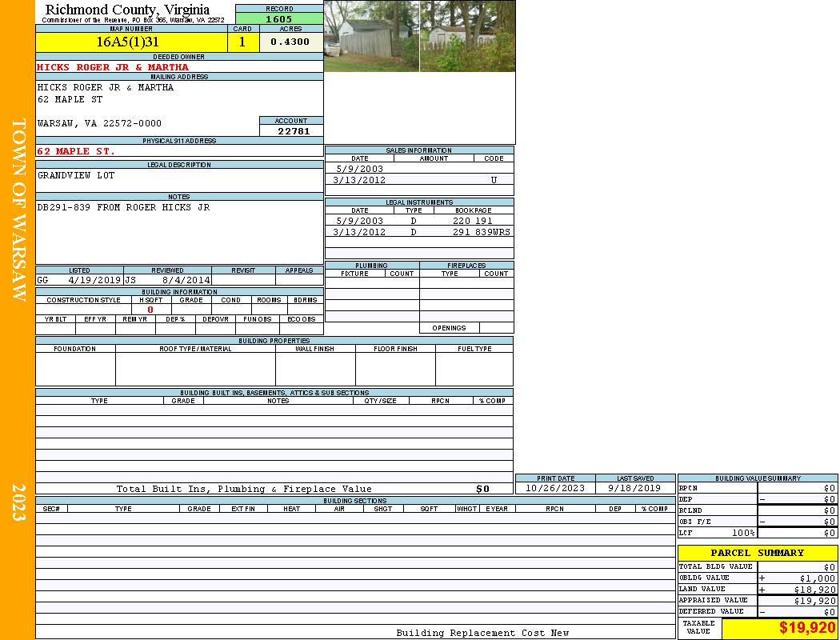Select the DB291-839 notes text
The height and width of the screenshot is (640, 840).
pyautogui.click(x=123, y=207)
